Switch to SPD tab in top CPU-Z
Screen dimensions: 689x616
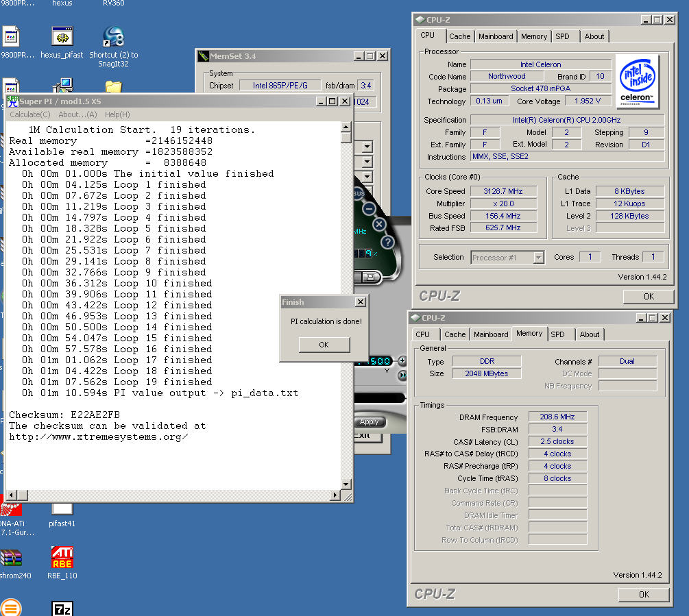click(x=562, y=36)
